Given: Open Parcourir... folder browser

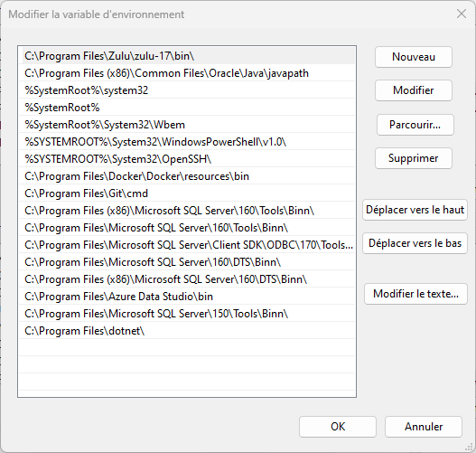Looking at the screenshot, I should point(415,125).
